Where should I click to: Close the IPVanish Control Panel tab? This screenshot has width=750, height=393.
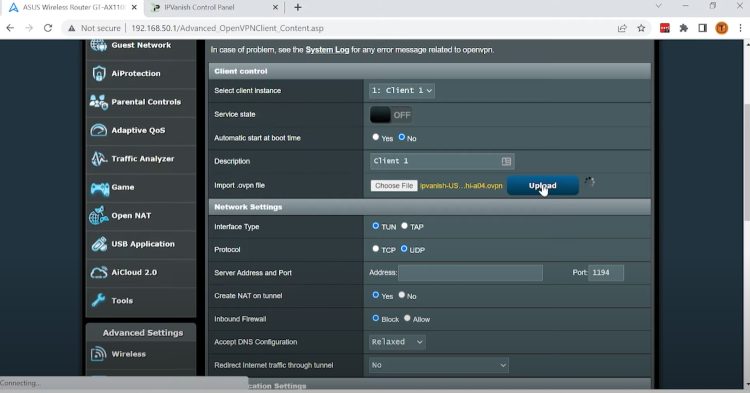(275, 7)
